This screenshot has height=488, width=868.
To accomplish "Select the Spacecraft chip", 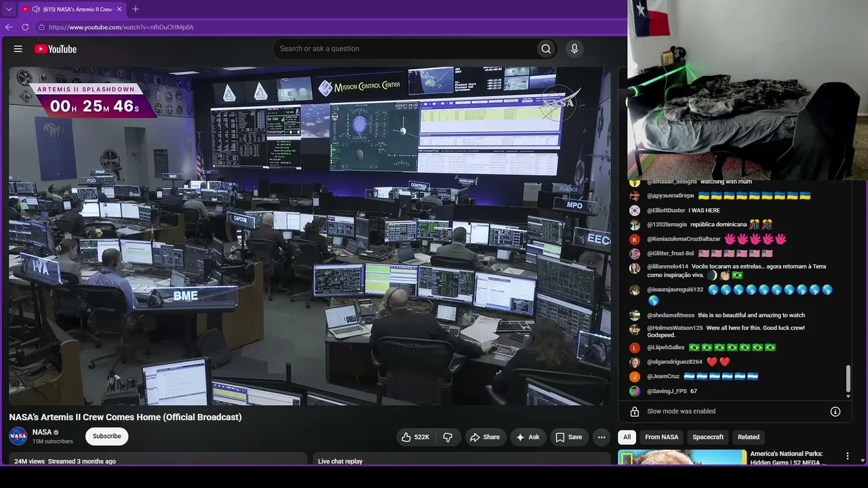I will pos(708,437).
